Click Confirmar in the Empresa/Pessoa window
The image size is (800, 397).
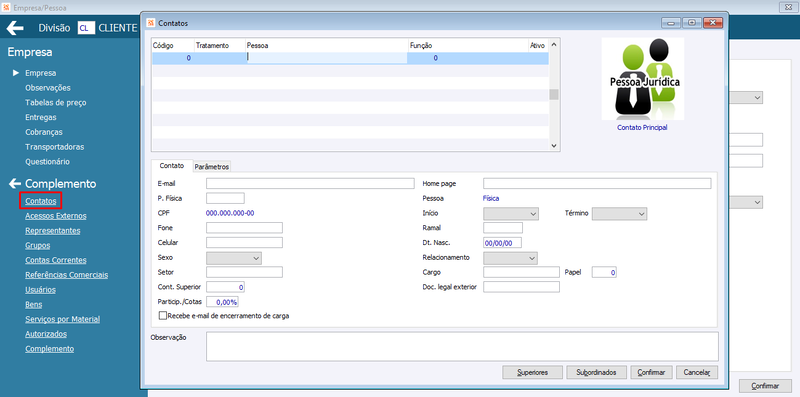point(765,386)
